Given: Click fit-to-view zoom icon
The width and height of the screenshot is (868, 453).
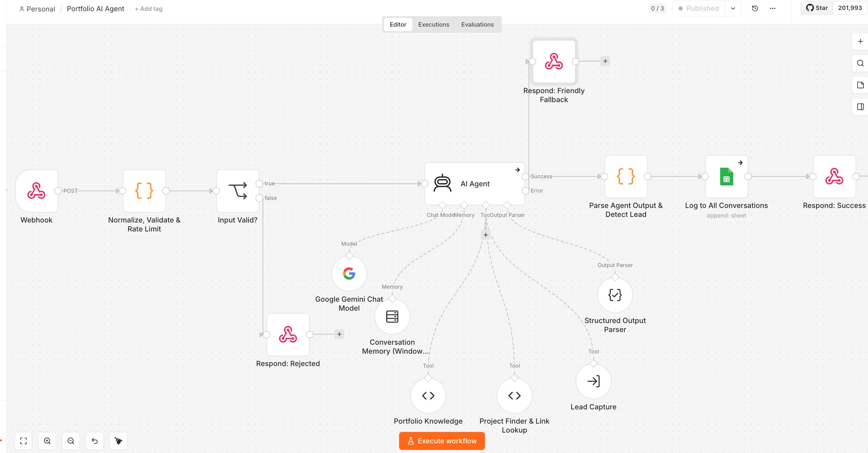Looking at the screenshot, I should [x=24, y=441].
